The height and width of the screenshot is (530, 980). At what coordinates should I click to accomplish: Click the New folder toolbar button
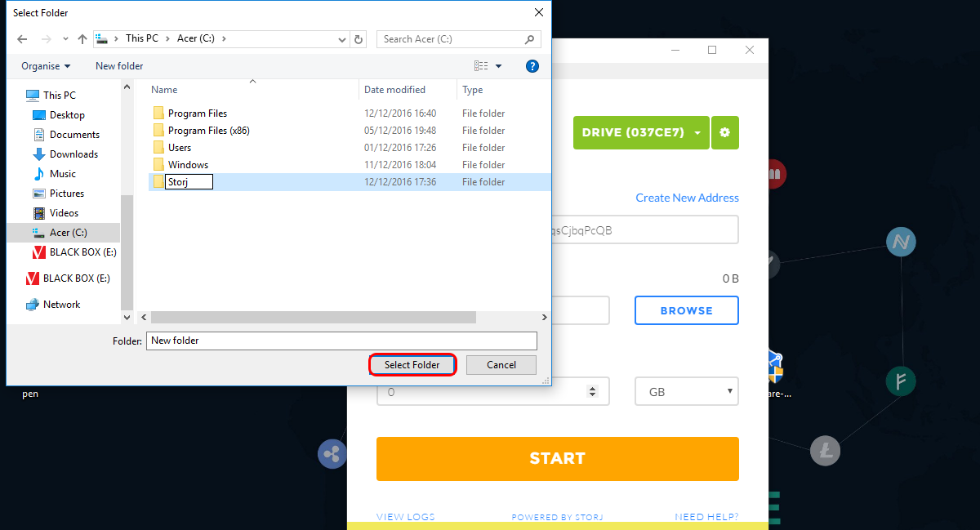[119, 66]
